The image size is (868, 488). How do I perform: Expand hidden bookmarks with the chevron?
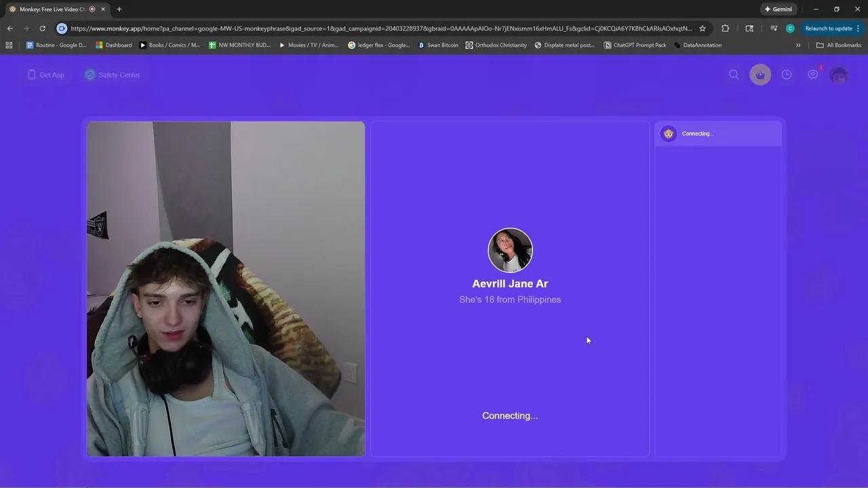click(798, 45)
